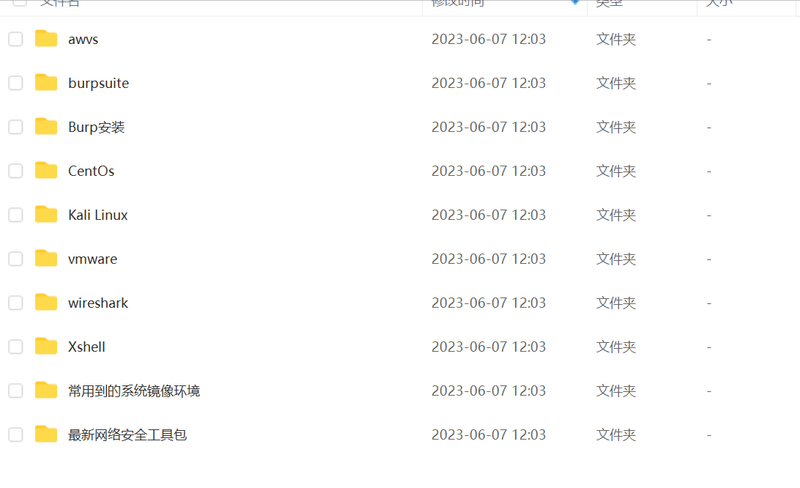Click the 最新网络安全工具包 folder icon
The height and width of the screenshot is (488, 800).
[46, 434]
